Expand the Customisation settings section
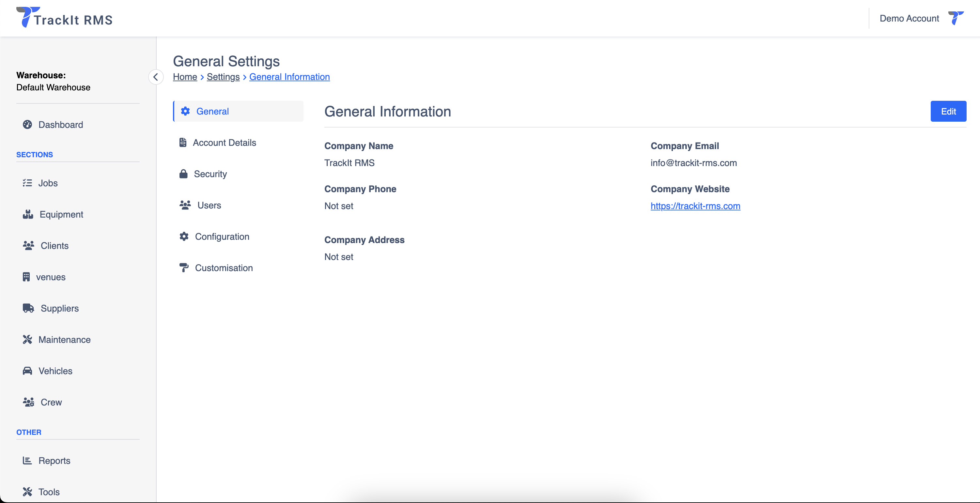Viewport: 980px width, 503px height. point(224,268)
